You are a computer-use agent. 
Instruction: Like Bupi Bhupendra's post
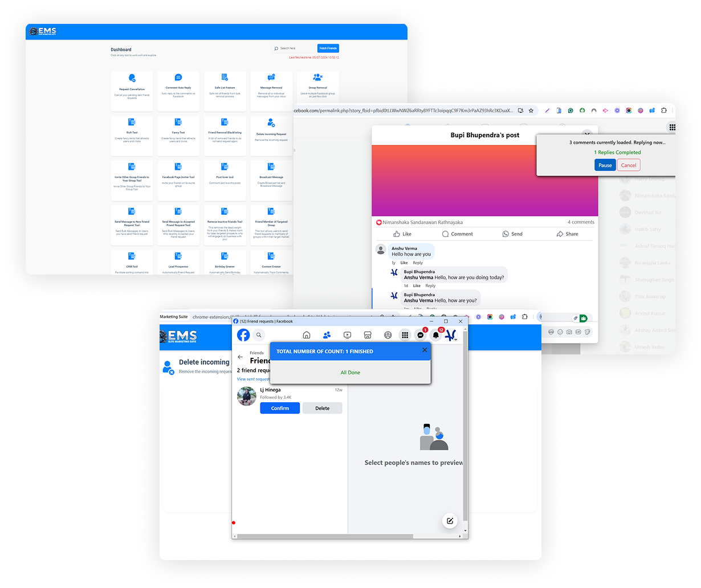tap(402, 234)
